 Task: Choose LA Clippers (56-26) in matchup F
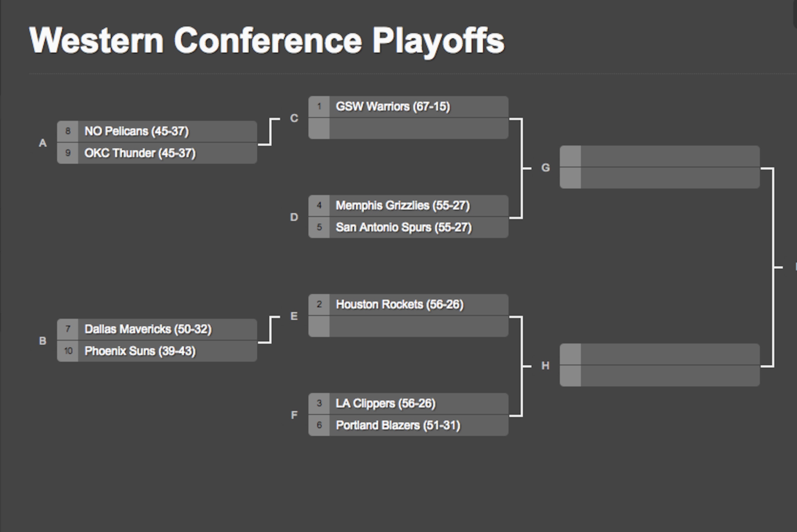408,404
